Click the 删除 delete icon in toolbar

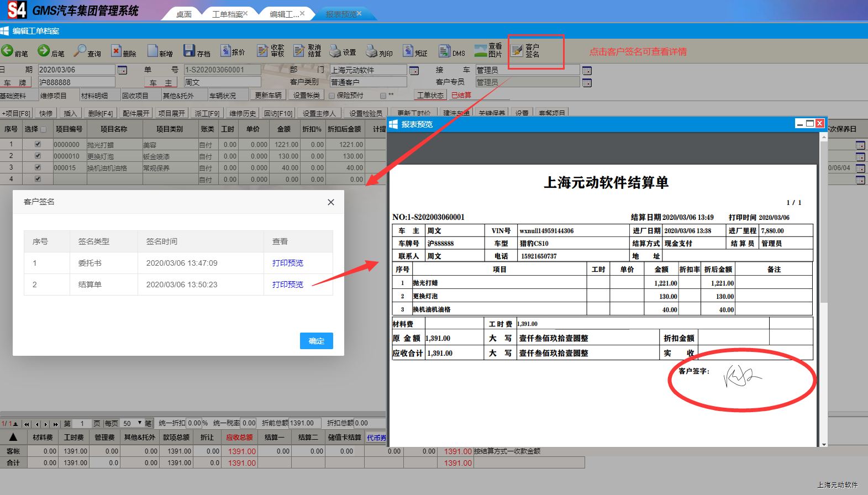[x=116, y=51]
